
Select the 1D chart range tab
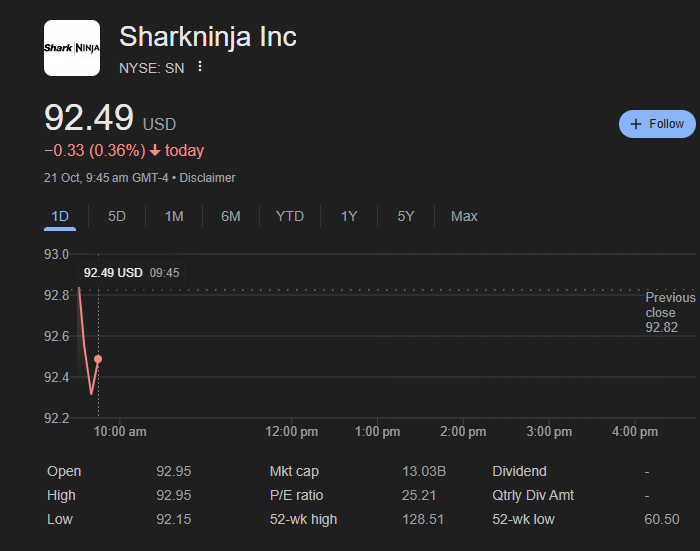click(x=60, y=216)
